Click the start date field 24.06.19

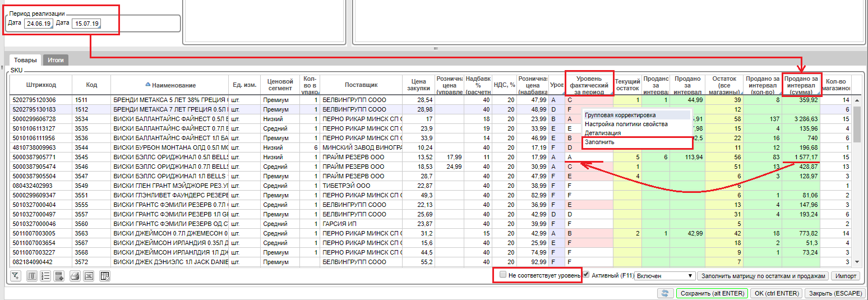tap(39, 24)
